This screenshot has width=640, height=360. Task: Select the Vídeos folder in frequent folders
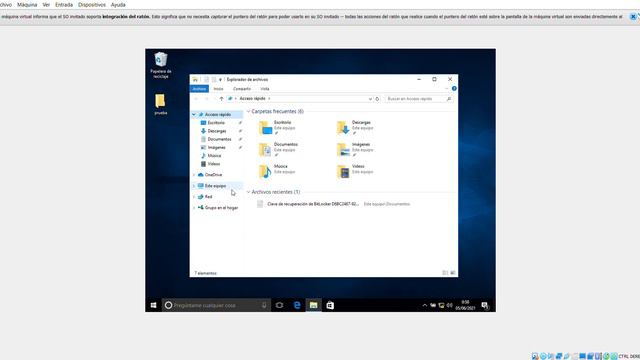pos(355,171)
